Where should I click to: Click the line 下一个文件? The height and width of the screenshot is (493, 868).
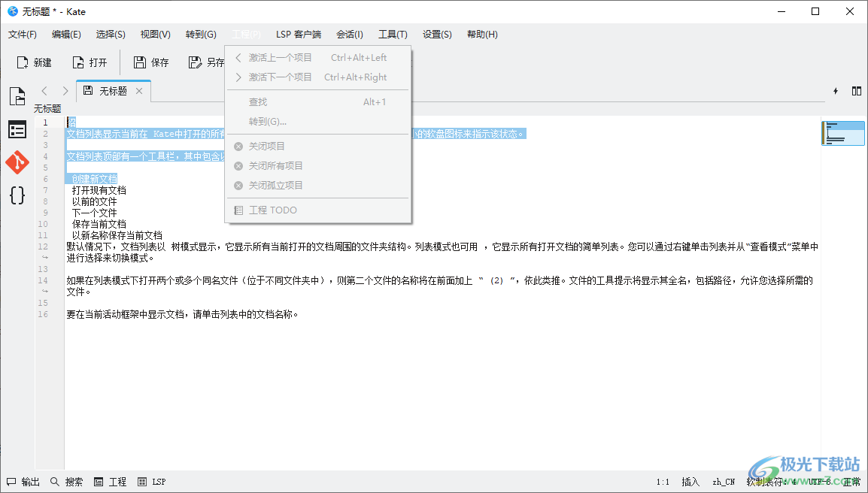pos(95,213)
